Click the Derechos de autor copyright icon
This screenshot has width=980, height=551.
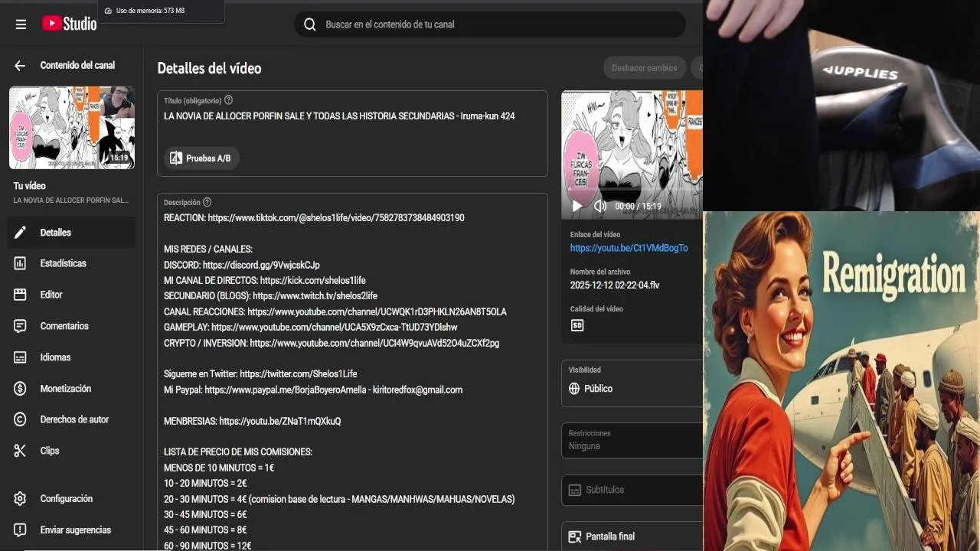click(20, 419)
